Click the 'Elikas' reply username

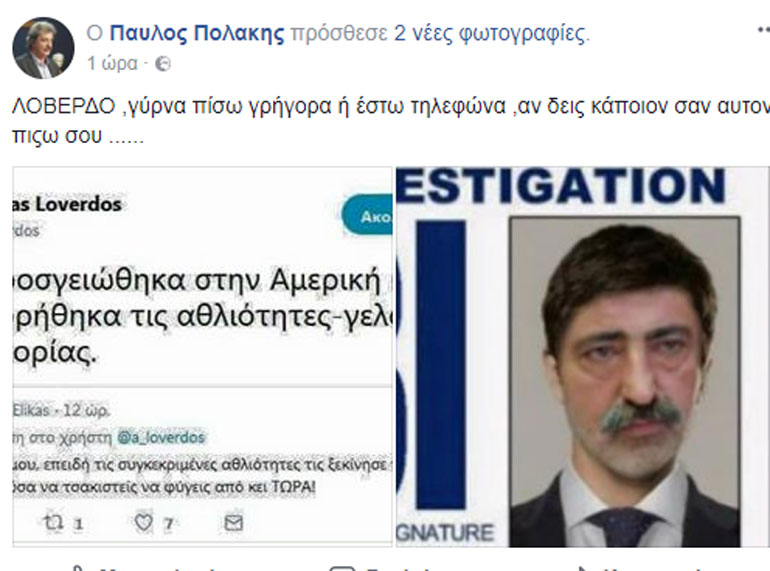[x=30, y=409]
